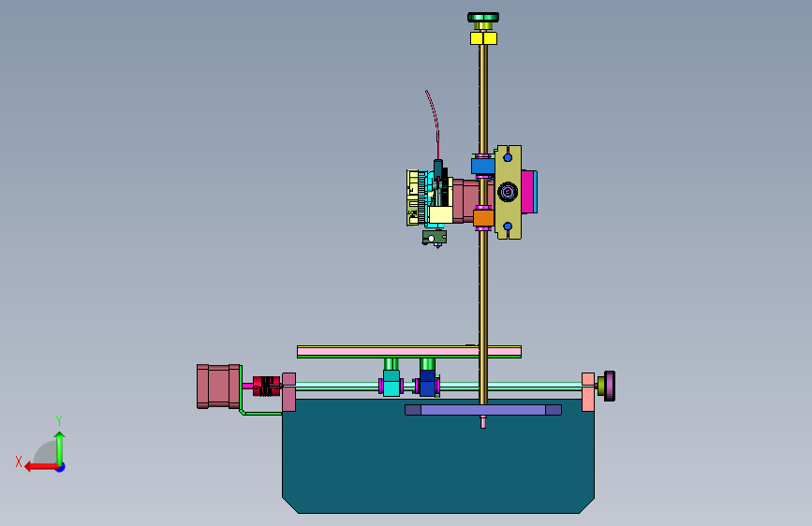Select the gray XY plane sector of the triad

point(46,453)
